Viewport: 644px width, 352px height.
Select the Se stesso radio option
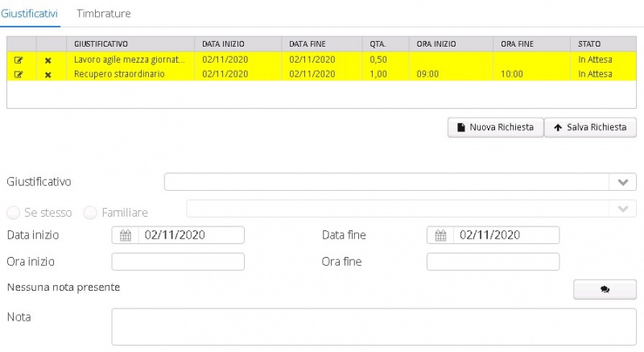pyautogui.click(x=14, y=213)
